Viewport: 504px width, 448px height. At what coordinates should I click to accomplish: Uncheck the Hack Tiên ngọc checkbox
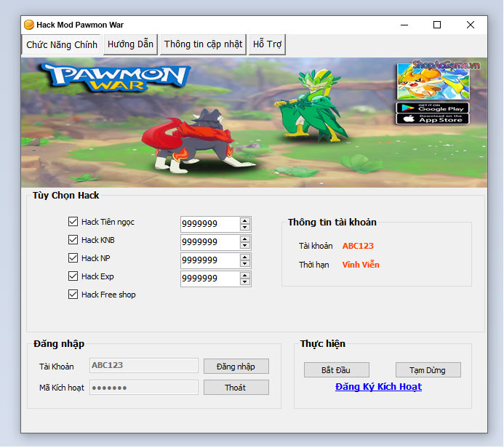pyautogui.click(x=73, y=221)
